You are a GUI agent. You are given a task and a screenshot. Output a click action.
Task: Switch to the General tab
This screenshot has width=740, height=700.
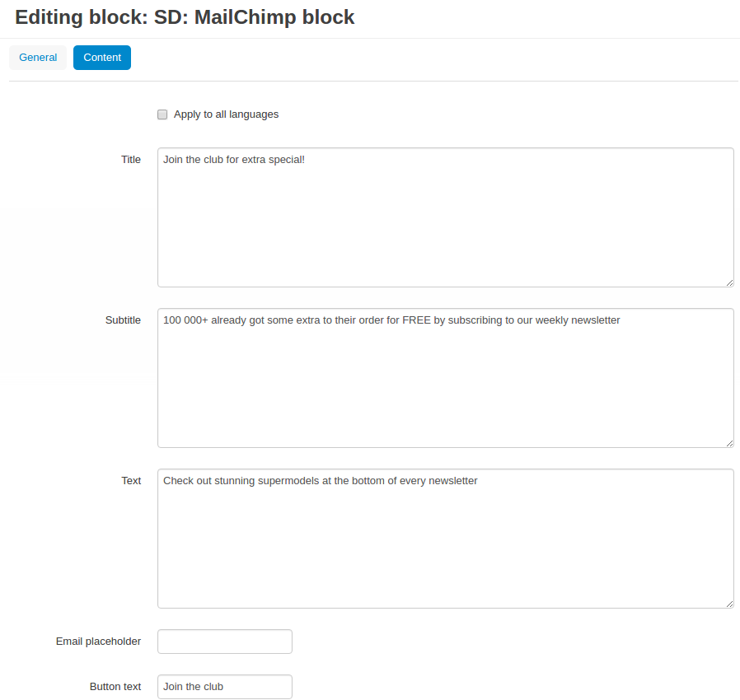(38, 58)
